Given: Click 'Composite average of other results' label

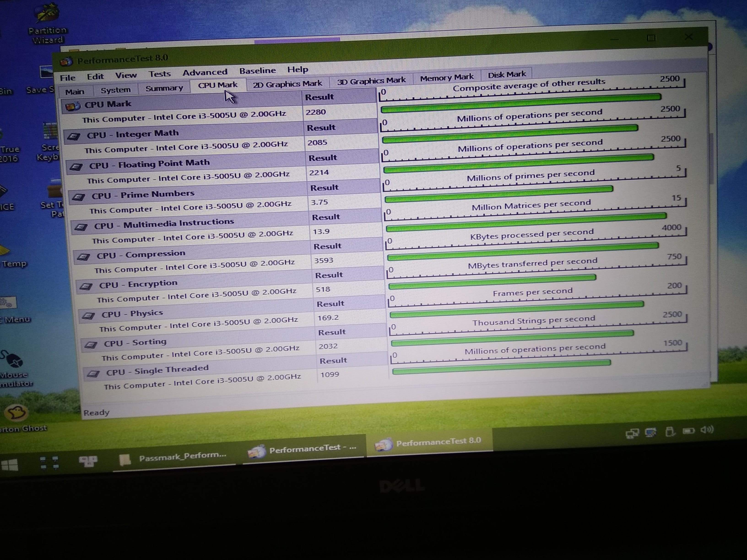Looking at the screenshot, I should point(529,85).
